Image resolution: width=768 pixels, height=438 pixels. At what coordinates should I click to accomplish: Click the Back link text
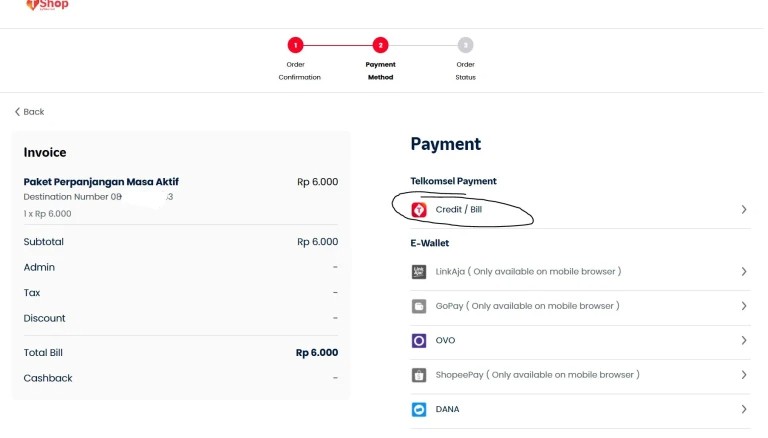[34, 112]
